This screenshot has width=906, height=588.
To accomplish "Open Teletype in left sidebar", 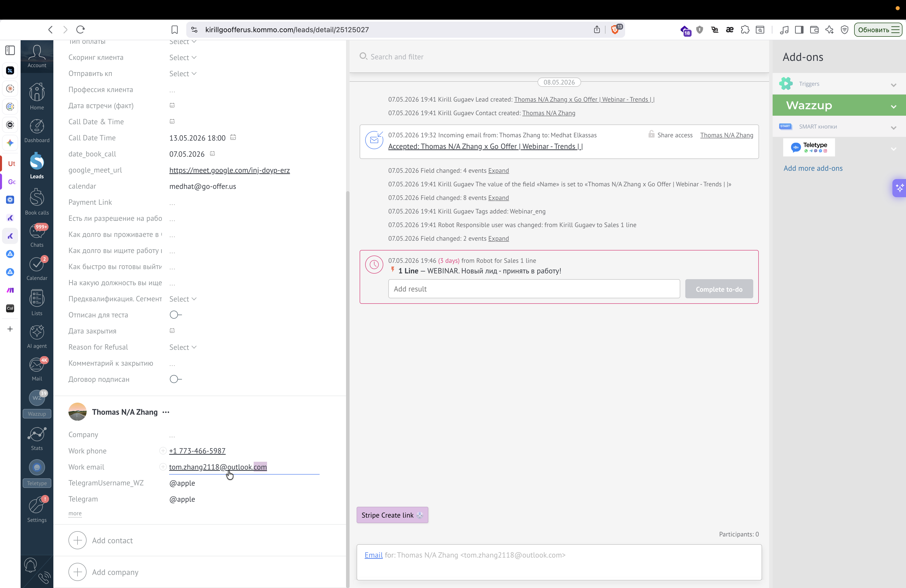I will (x=37, y=473).
